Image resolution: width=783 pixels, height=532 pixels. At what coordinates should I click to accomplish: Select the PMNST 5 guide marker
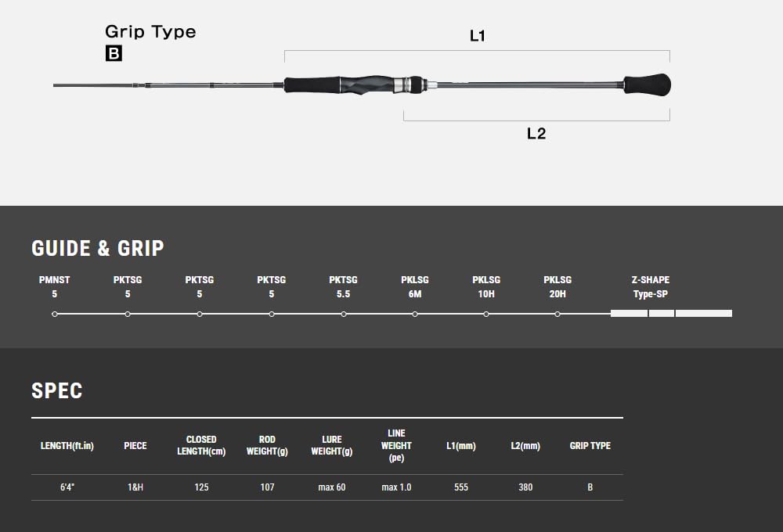coord(54,314)
